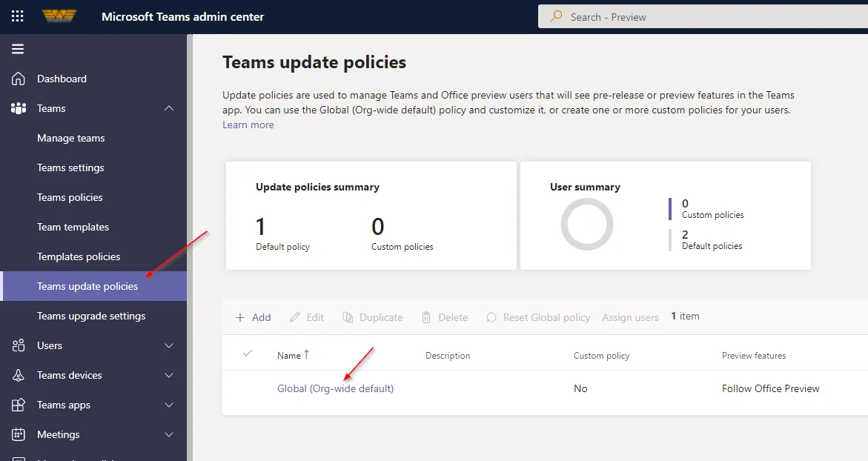Screen dimensions: 868x461
Task: Sort by Name column arrow
Action: coord(306,355)
